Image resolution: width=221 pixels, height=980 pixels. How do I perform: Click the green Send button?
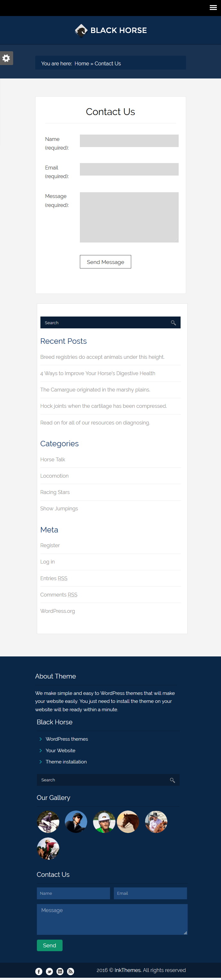pos(49,945)
